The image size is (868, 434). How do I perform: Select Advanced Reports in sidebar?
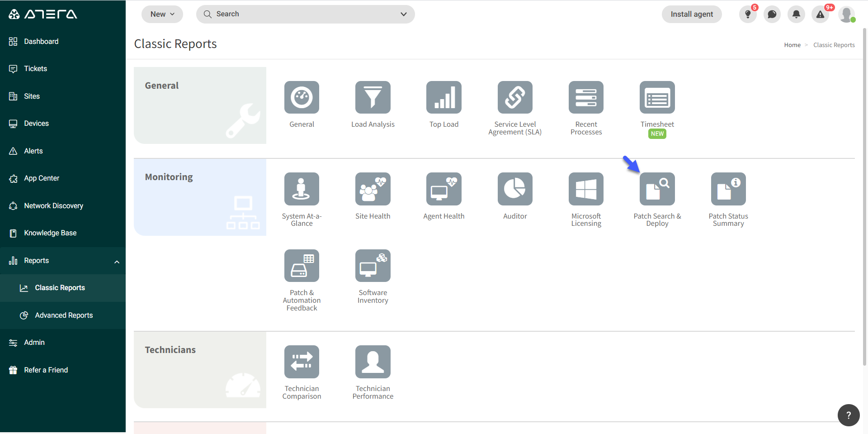63,315
